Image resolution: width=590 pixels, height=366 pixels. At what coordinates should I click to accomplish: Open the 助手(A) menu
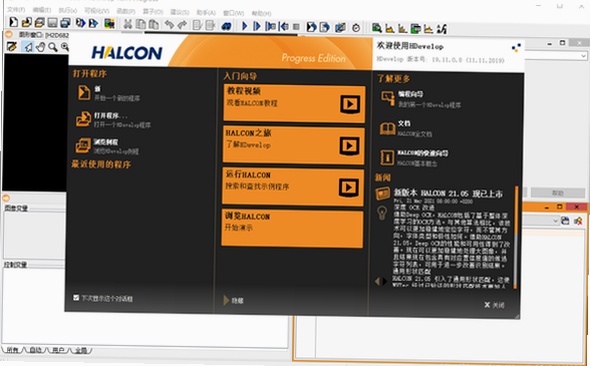point(206,12)
